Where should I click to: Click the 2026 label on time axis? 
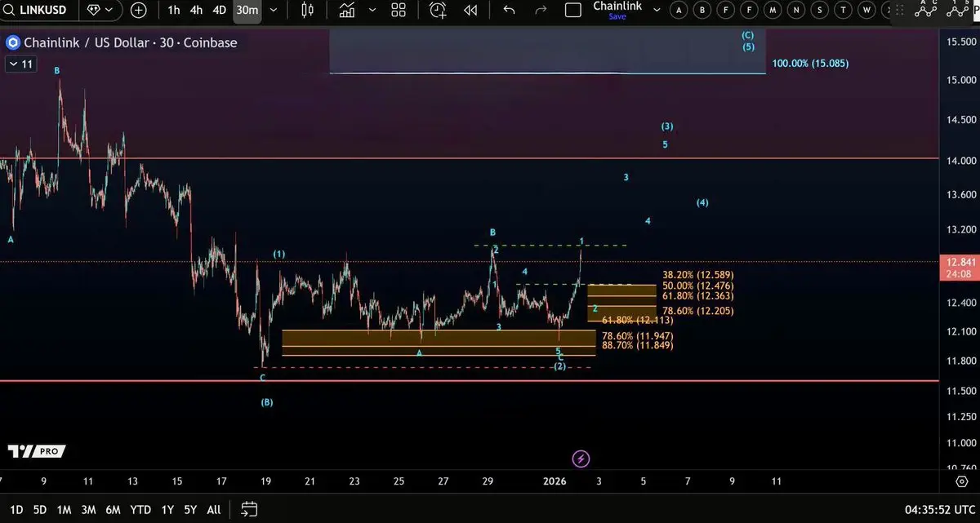pos(555,481)
